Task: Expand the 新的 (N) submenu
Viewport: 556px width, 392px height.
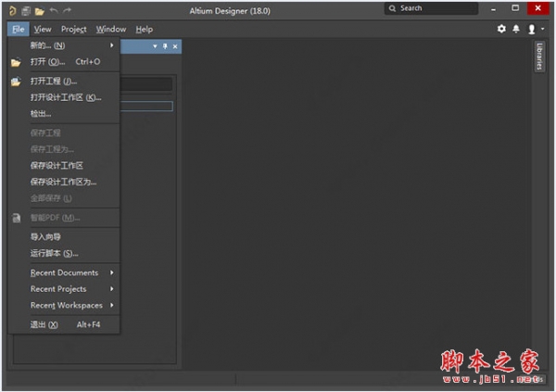Action: click(64, 45)
